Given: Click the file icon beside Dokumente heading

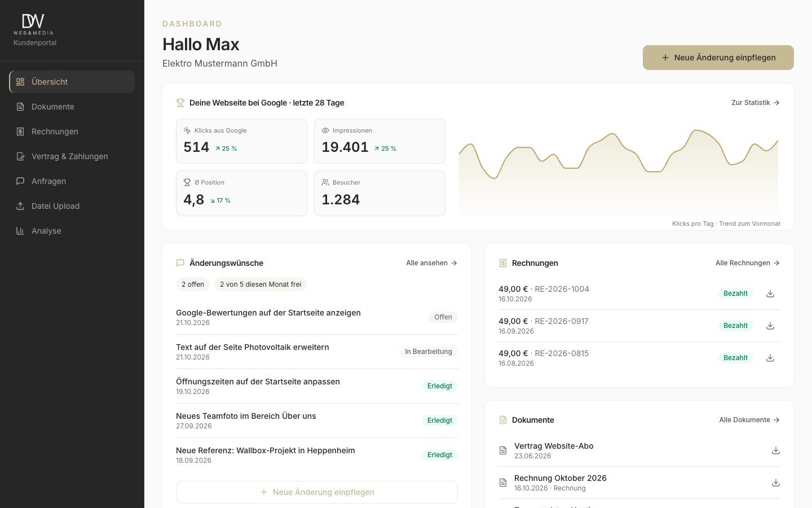Looking at the screenshot, I should click(503, 420).
